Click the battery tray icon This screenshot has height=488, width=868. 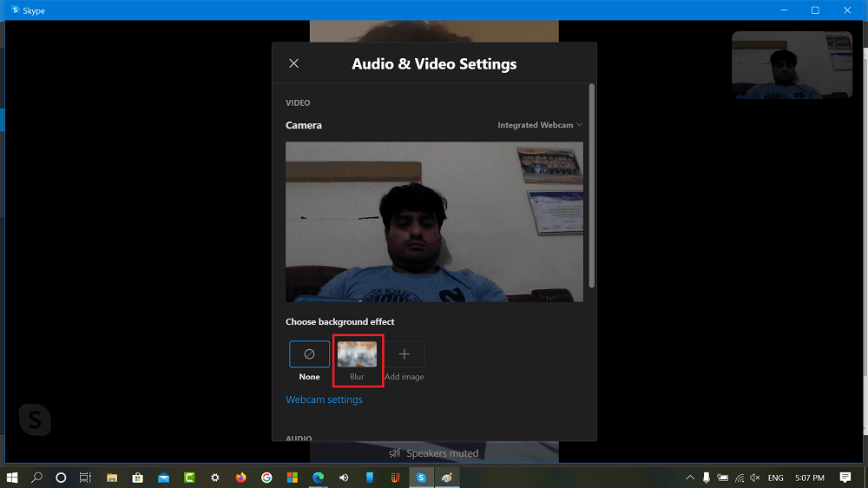722,478
